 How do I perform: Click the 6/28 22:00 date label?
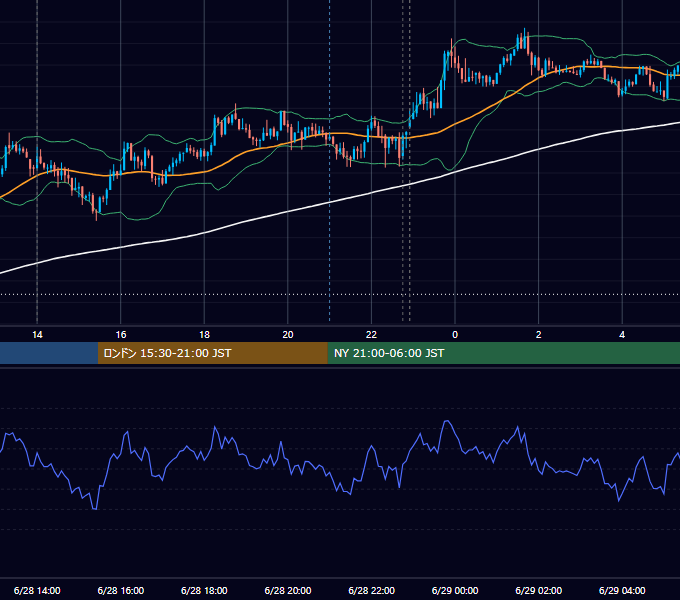[x=372, y=590]
